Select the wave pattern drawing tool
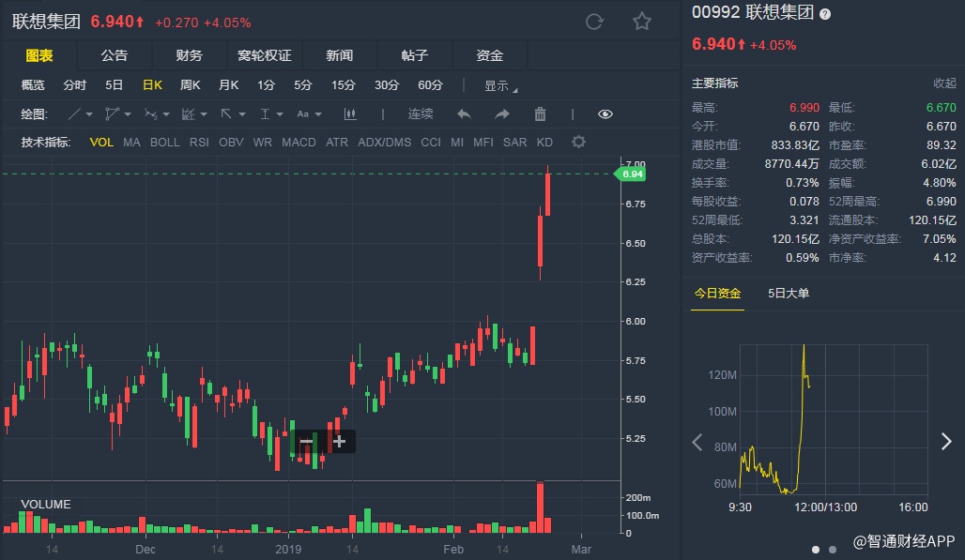The image size is (965, 560). pos(151,114)
